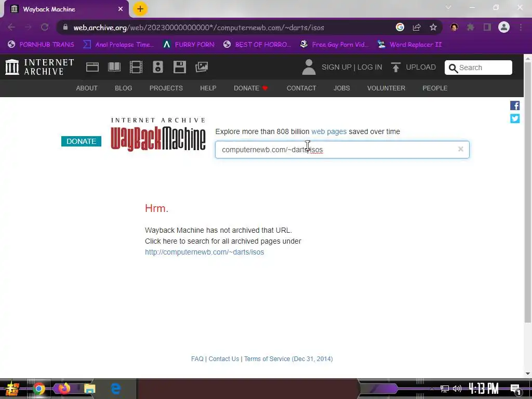
Task: Click the tab search chevron in title bar
Action: tap(448, 7)
